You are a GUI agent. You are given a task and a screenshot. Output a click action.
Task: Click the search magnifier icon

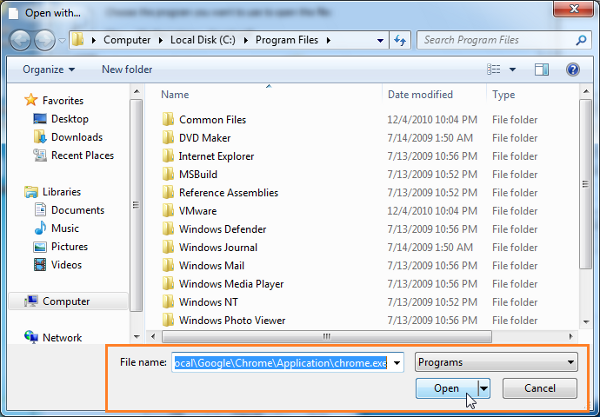click(x=581, y=40)
